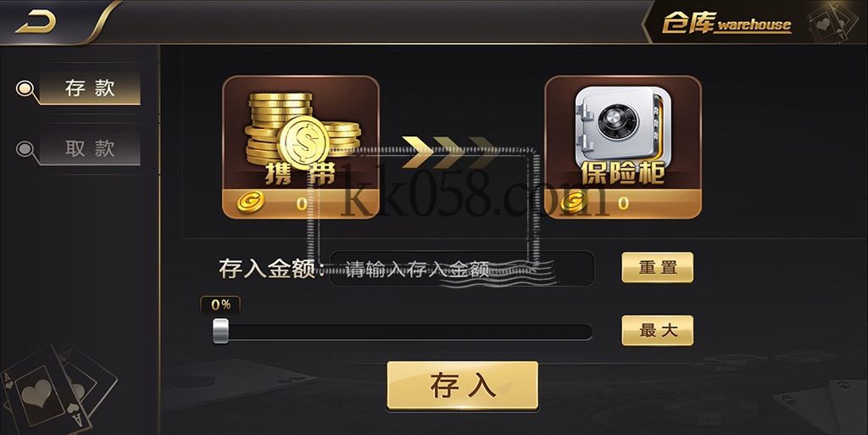
Task: Click the silver slider handle
Action: point(220,331)
